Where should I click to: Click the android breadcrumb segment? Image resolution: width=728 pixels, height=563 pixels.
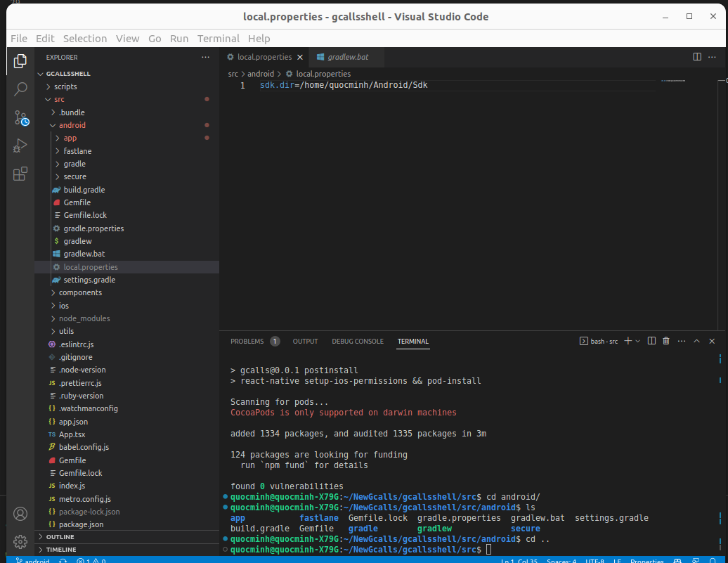(260, 74)
